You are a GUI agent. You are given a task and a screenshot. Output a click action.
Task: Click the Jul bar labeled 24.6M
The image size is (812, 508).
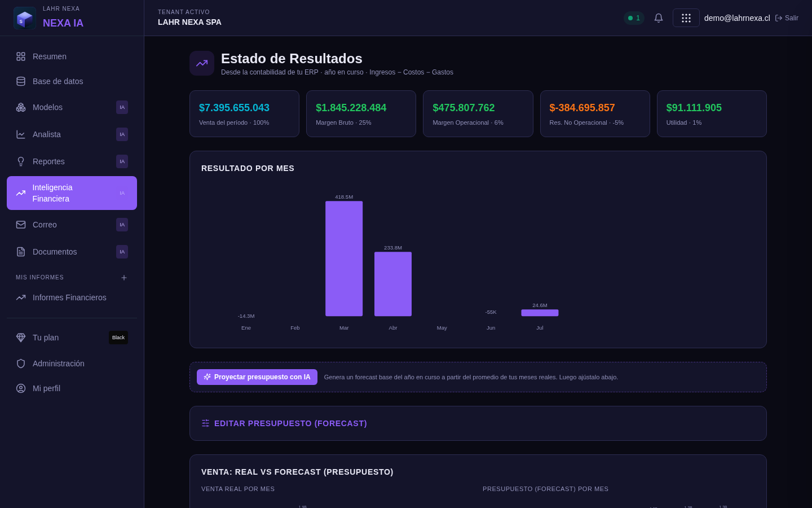tap(540, 313)
